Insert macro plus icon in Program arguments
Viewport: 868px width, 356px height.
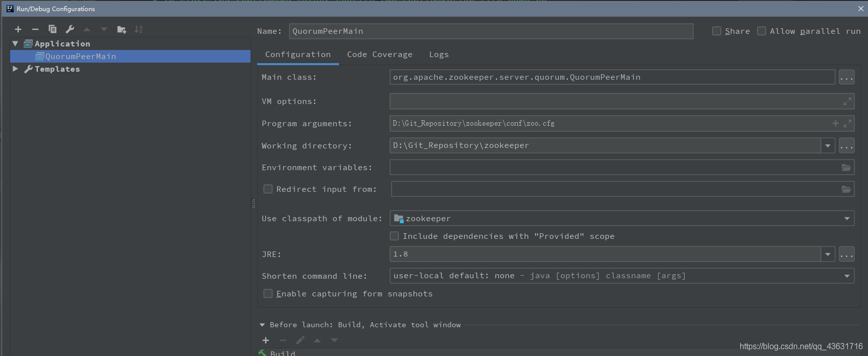(x=836, y=123)
